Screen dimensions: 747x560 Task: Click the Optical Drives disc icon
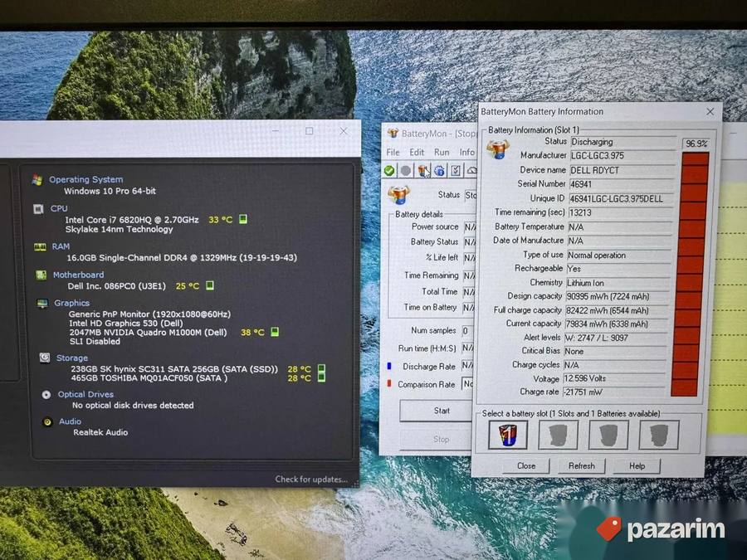[46, 394]
